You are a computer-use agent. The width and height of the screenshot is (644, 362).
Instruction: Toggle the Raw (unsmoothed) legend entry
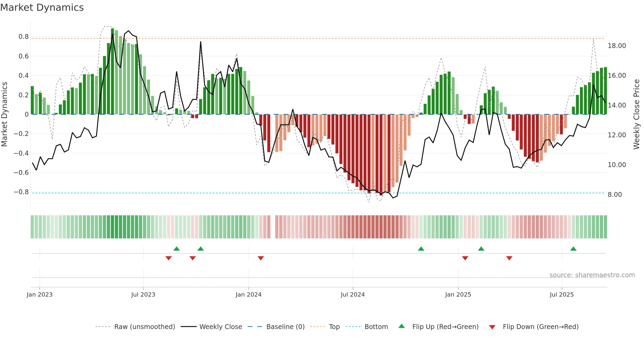(x=135, y=327)
